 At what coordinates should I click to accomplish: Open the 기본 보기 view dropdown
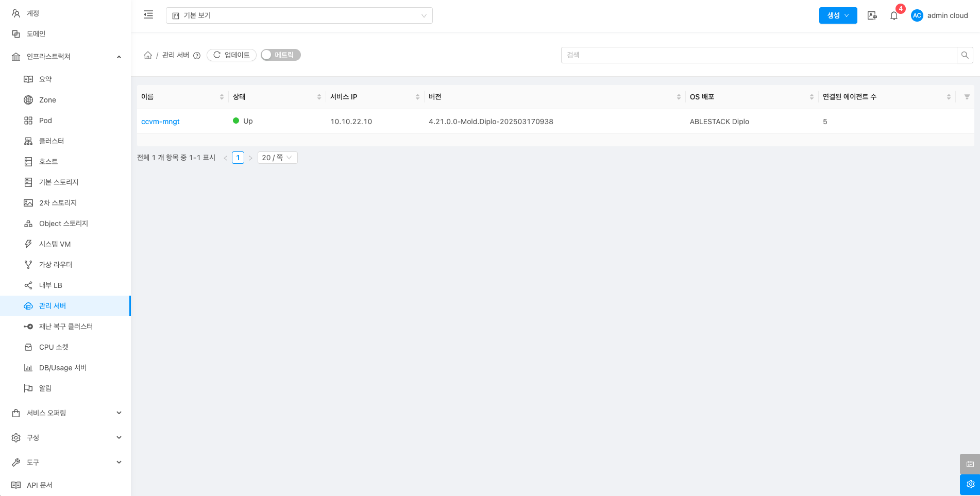pyautogui.click(x=299, y=15)
